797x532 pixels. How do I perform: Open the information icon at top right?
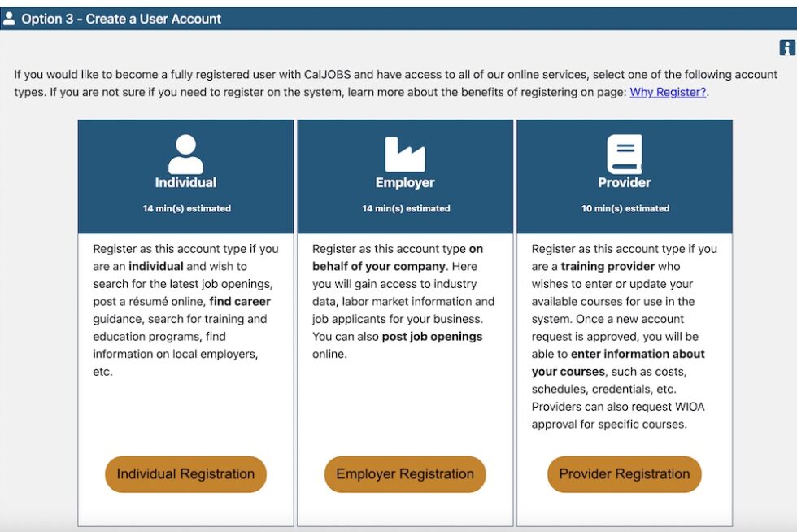point(786,47)
